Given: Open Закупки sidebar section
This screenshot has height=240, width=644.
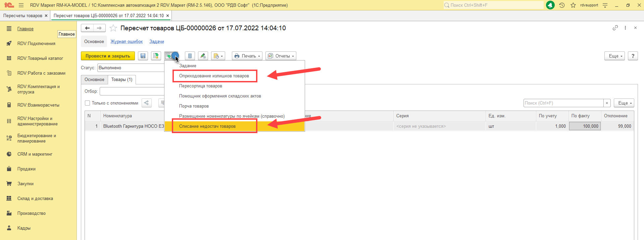Looking at the screenshot, I should pos(26,184).
